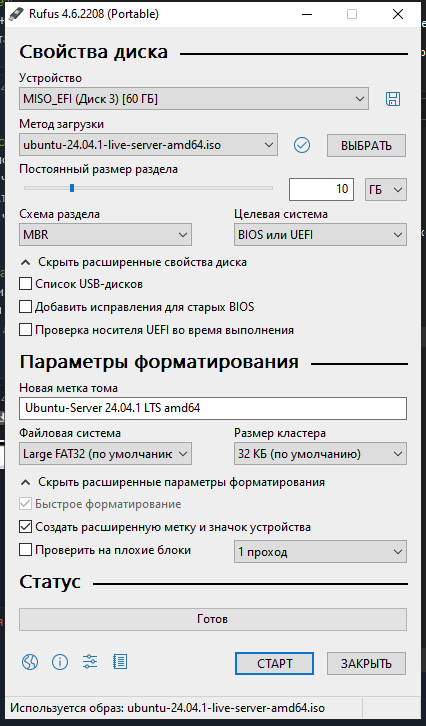Screen dimensions: 426x726
Task: Click the Метод загрузки label
Action: (x=62, y=124)
